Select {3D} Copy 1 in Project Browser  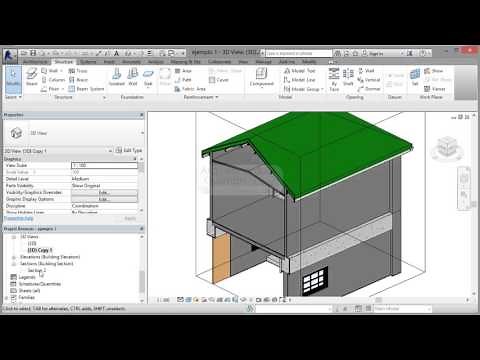click(40, 250)
